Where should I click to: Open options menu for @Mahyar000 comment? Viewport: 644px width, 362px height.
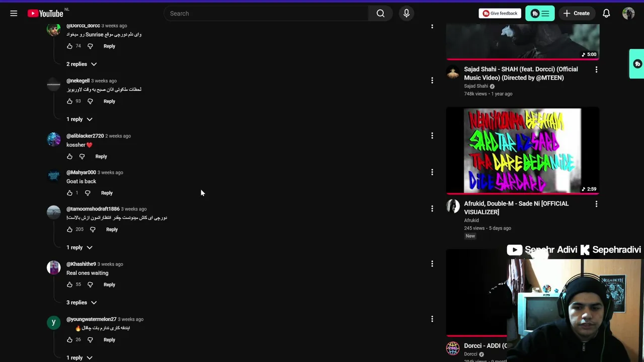[x=432, y=172]
